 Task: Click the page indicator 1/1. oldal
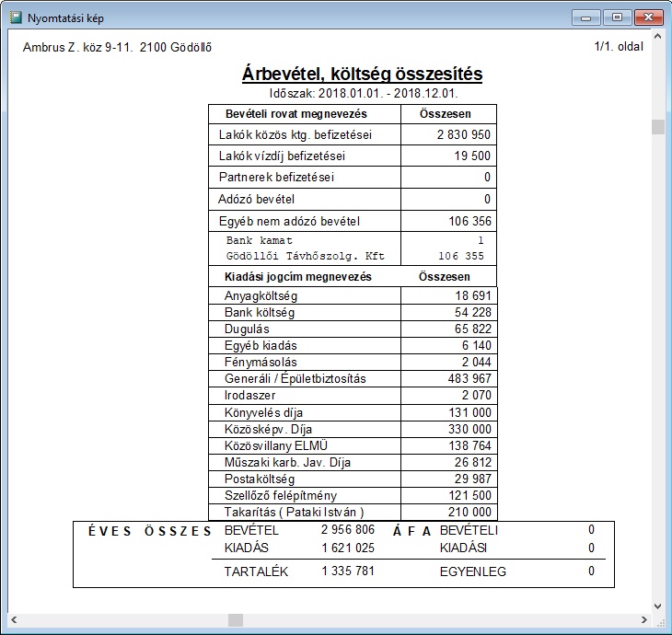pyautogui.click(x=619, y=46)
